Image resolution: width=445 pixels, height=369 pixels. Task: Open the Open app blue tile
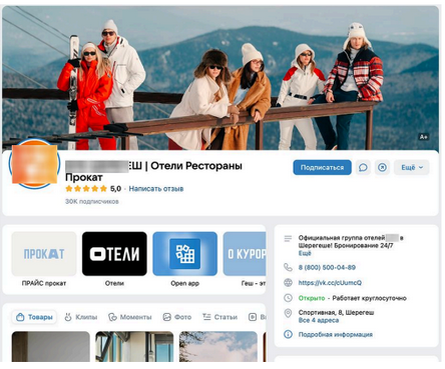click(x=185, y=254)
